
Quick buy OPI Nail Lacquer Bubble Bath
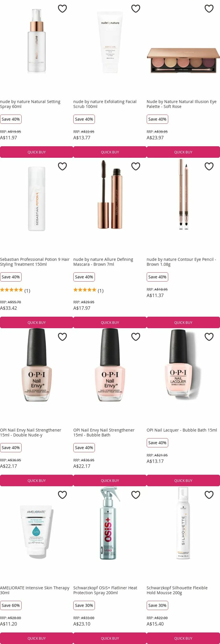[x=183, y=480]
